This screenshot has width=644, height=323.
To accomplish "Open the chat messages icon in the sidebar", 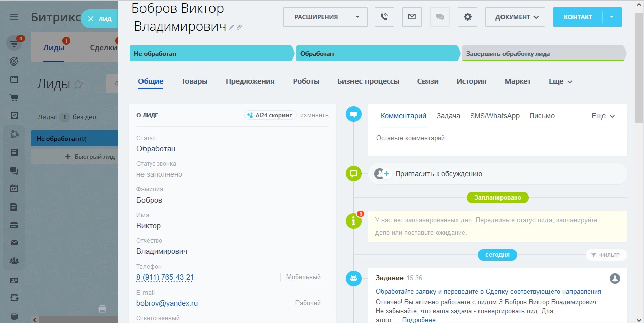I will tap(14, 171).
